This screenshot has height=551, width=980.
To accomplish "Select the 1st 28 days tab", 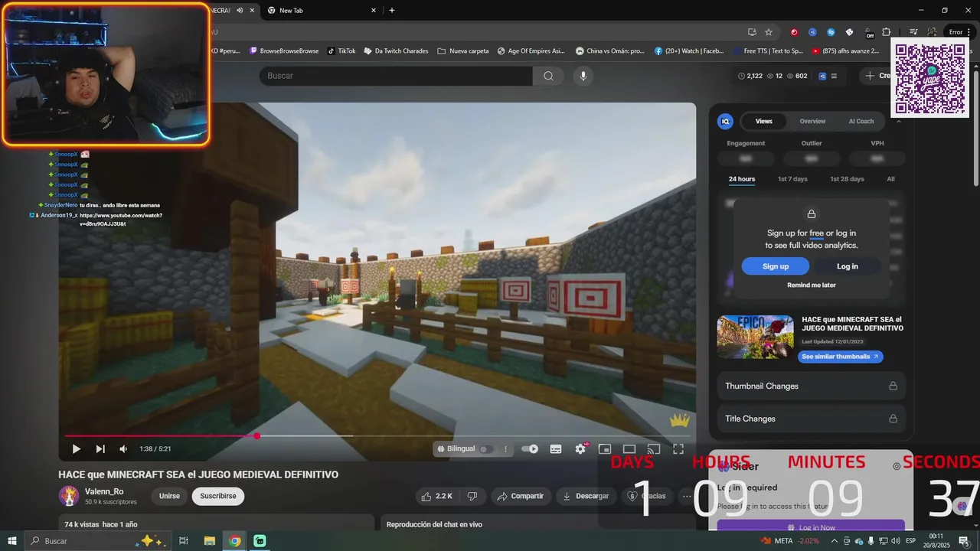I will click(847, 179).
